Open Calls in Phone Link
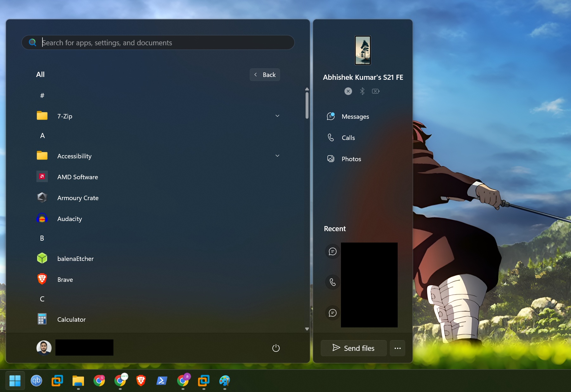Image resolution: width=571 pixels, height=392 pixels. 348,138
